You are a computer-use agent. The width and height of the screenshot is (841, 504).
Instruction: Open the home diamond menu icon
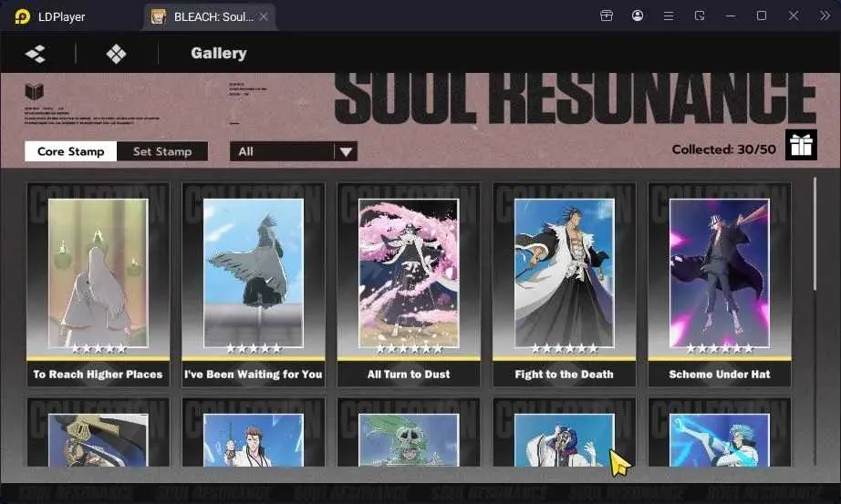tap(116, 54)
